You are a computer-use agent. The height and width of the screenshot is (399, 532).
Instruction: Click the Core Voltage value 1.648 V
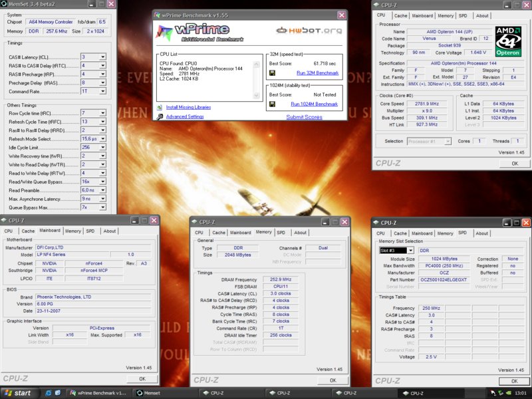click(478, 53)
